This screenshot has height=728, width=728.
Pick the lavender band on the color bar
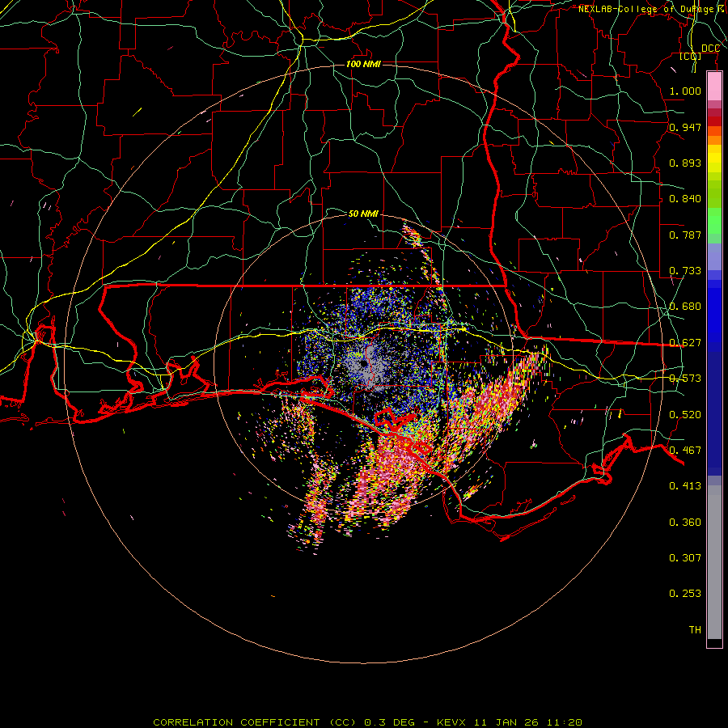click(x=714, y=256)
